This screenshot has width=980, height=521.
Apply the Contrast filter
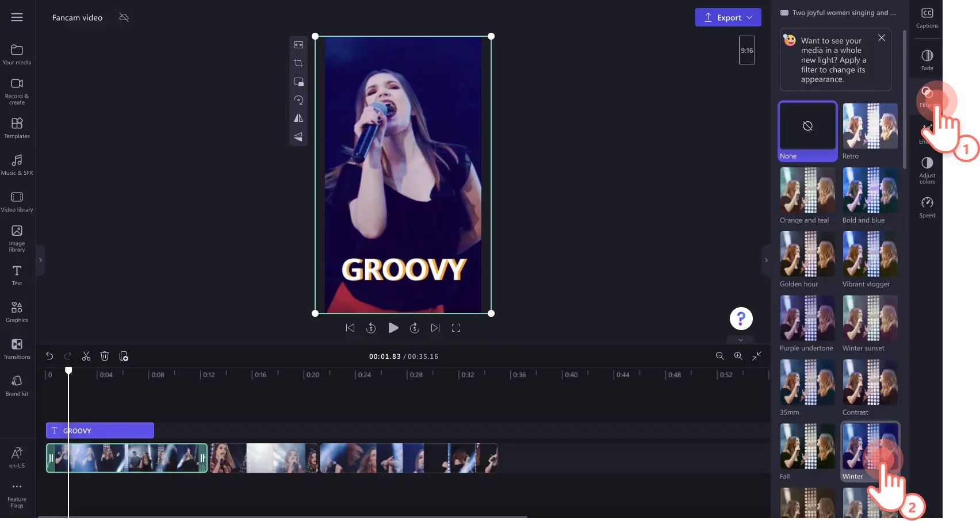coord(870,388)
